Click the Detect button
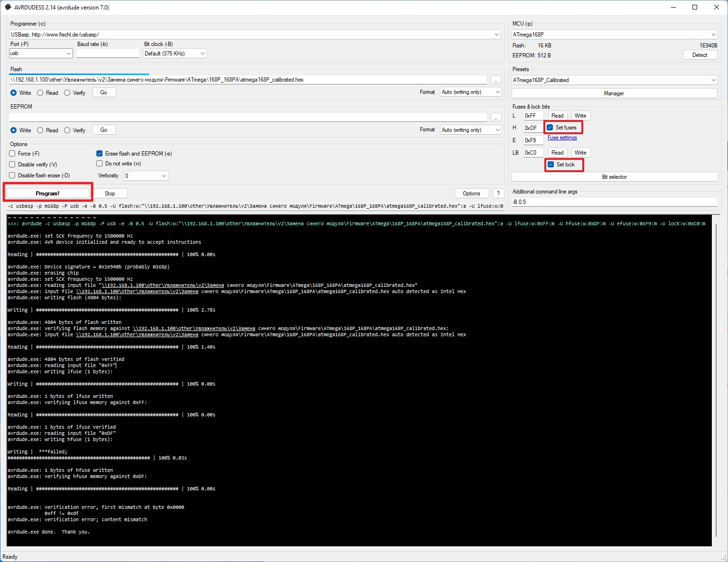 tap(700, 55)
